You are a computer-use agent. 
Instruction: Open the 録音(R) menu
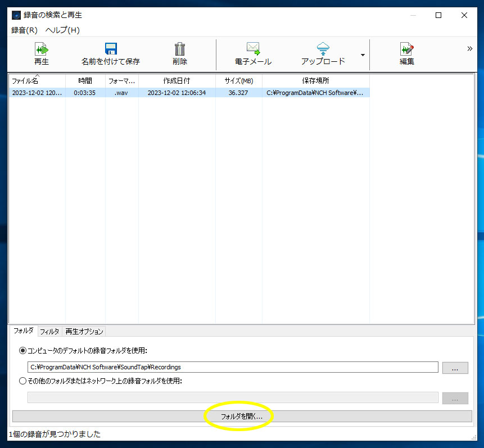(x=24, y=30)
